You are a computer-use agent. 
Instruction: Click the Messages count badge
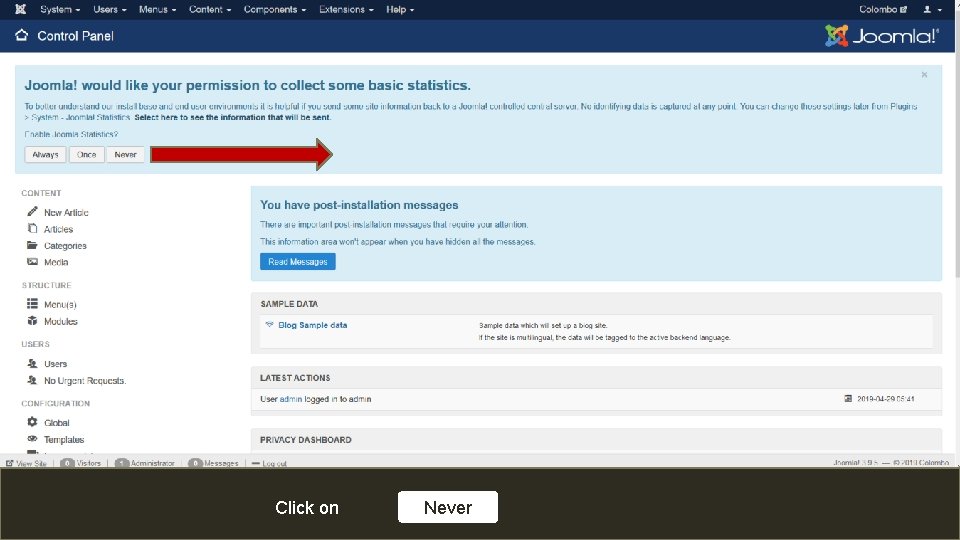(195, 463)
